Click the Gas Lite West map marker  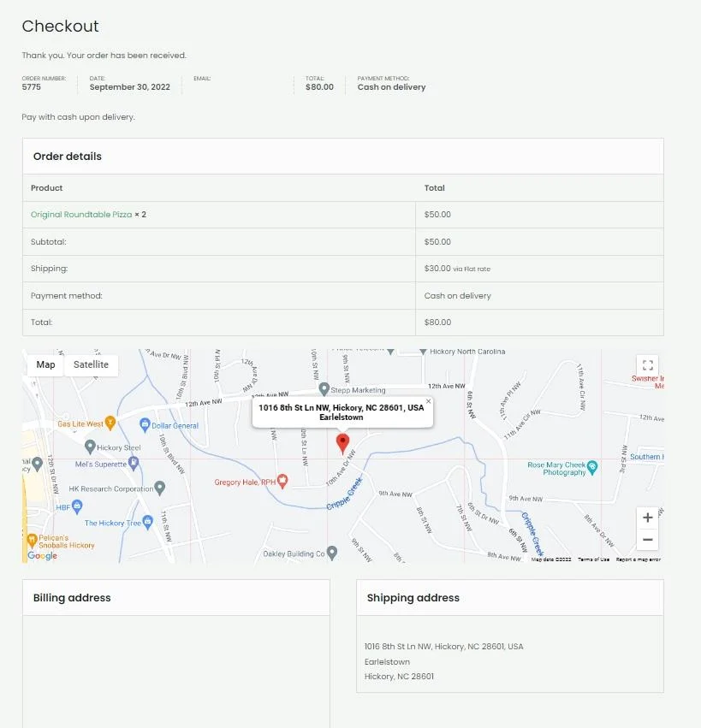tap(110, 423)
